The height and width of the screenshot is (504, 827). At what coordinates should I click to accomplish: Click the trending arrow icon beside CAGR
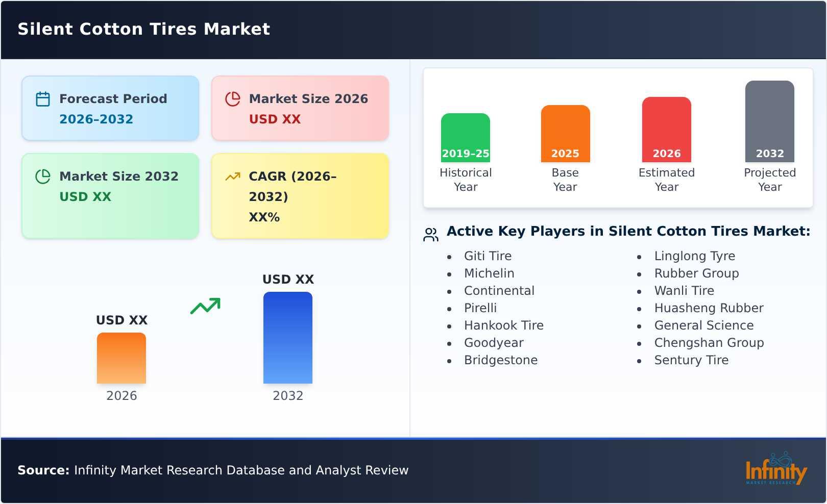coord(233,177)
